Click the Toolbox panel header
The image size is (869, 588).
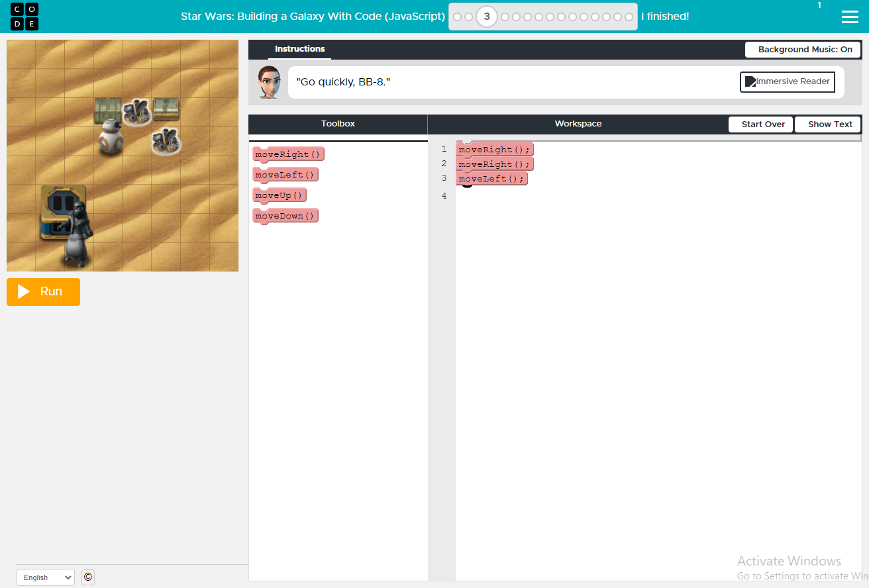pos(338,124)
